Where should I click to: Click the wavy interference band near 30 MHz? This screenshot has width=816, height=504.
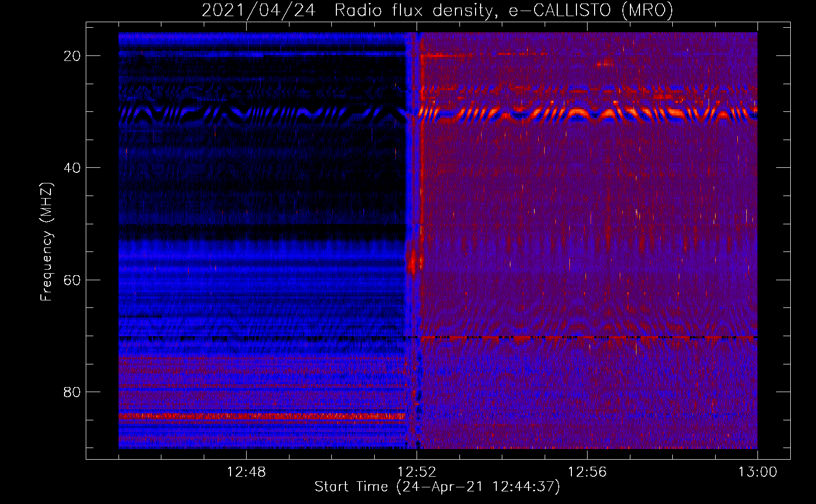click(438, 115)
